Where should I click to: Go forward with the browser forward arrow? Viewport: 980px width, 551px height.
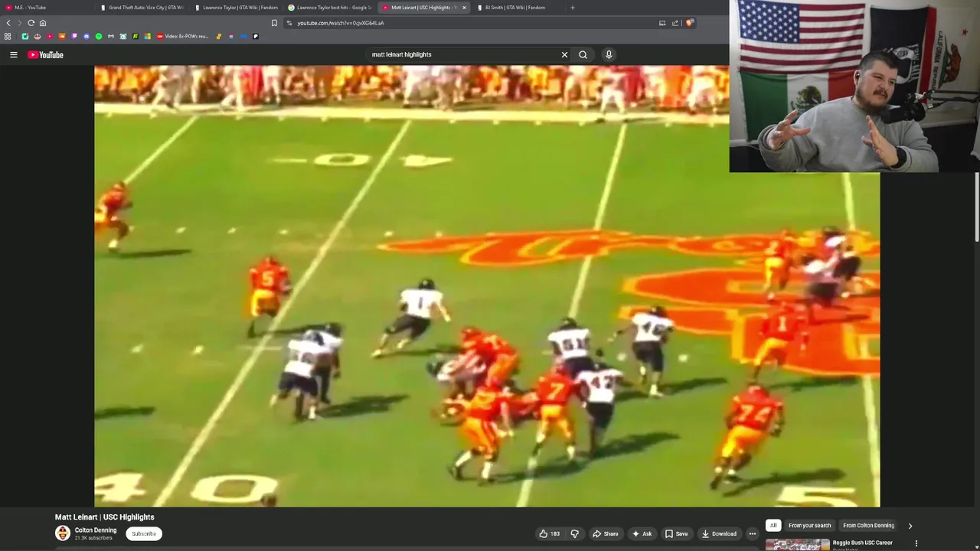(x=19, y=23)
